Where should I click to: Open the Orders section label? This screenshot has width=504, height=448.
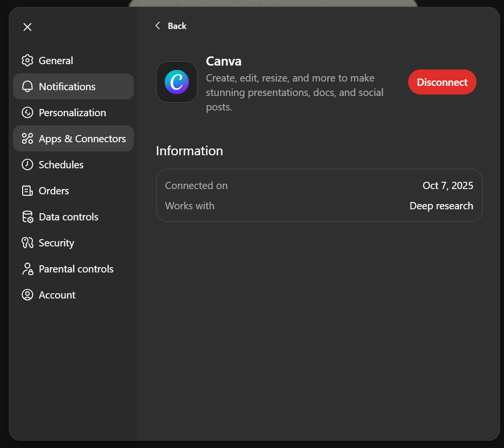pyautogui.click(x=53, y=190)
